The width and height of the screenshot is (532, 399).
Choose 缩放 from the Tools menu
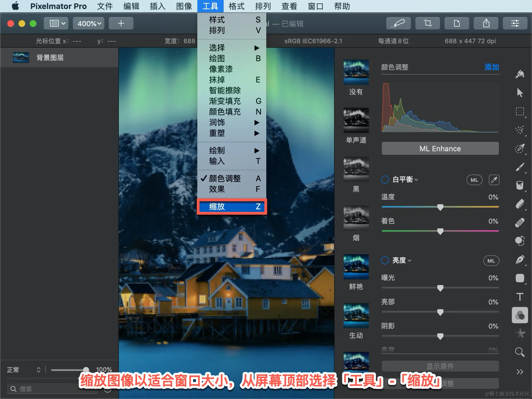pyautogui.click(x=232, y=207)
